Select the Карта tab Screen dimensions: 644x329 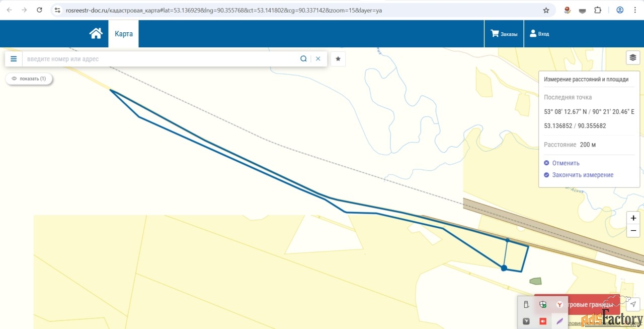click(123, 34)
